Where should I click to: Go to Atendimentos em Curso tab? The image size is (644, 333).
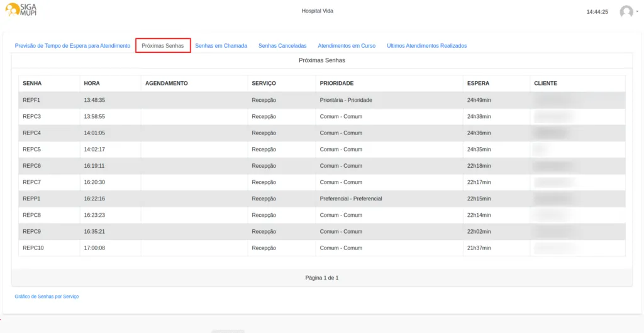pos(347,46)
